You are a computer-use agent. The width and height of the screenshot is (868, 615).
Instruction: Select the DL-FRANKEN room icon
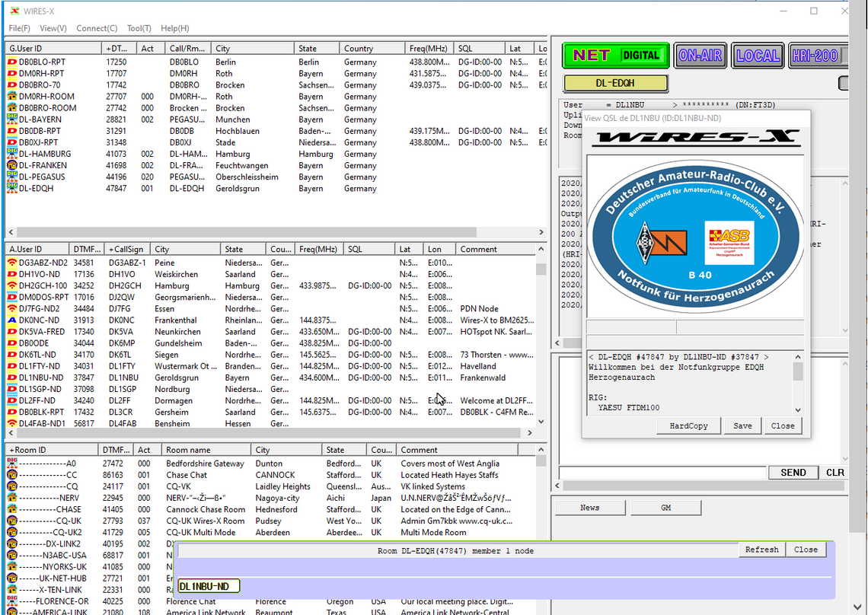[12, 165]
